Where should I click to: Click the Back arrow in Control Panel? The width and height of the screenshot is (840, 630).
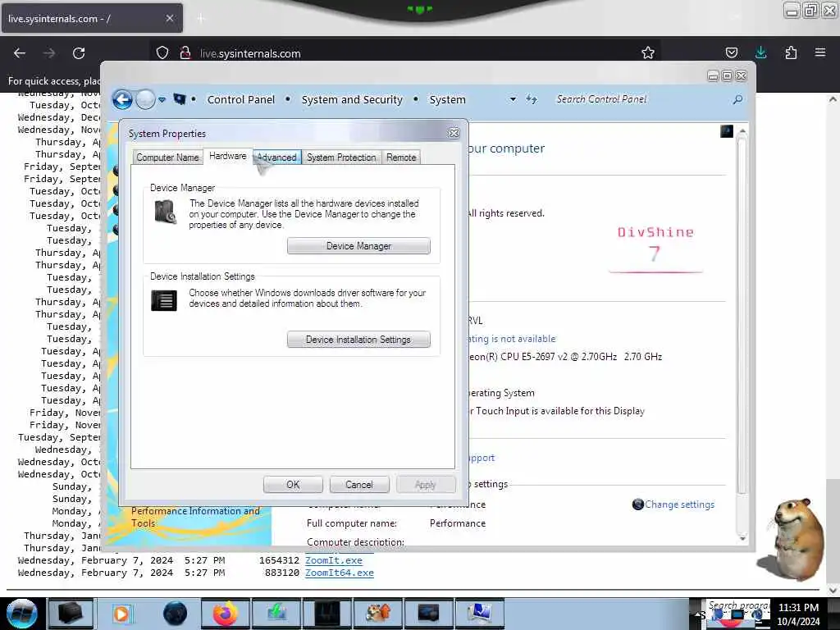coord(123,99)
